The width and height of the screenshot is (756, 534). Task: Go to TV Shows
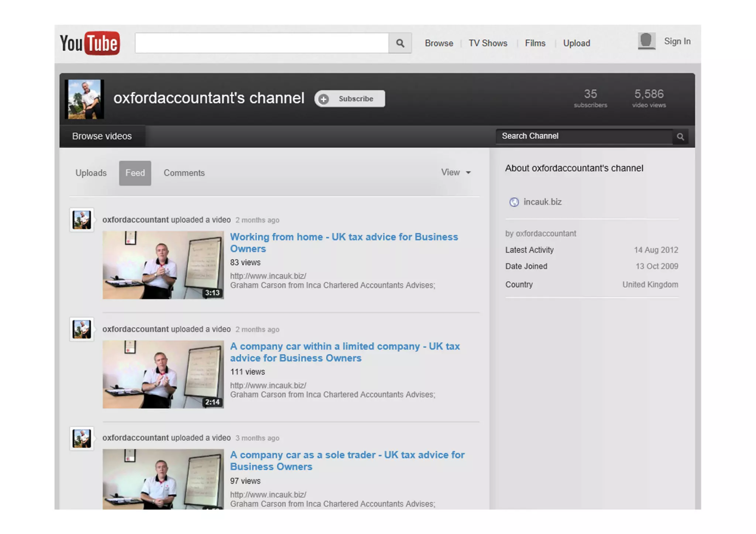tap(488, 43)
